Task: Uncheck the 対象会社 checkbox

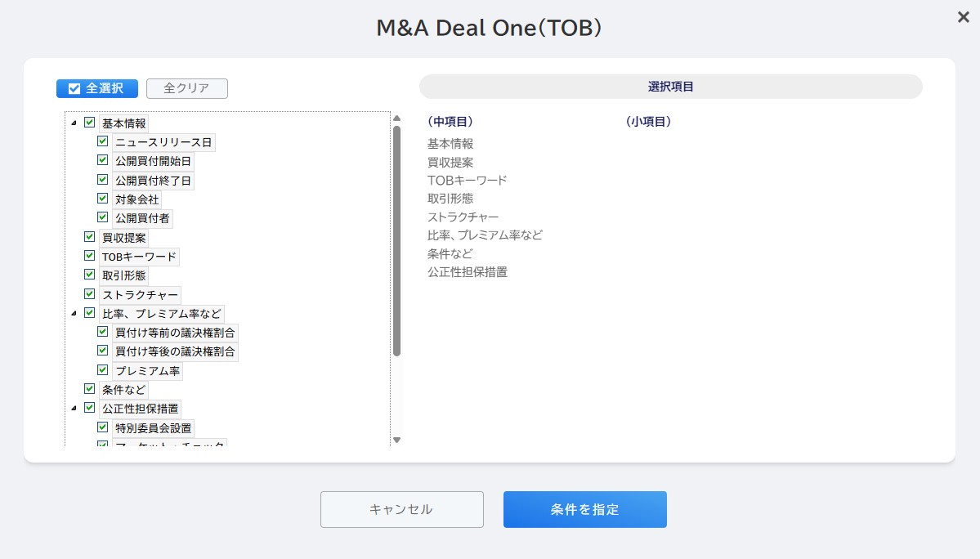Action: [x=102, y=198]
